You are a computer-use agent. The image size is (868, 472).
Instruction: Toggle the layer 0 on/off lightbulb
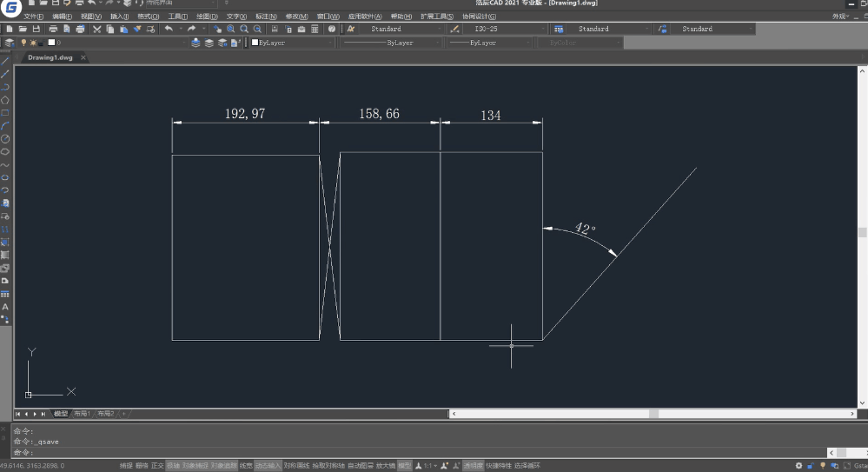(23, 43)
